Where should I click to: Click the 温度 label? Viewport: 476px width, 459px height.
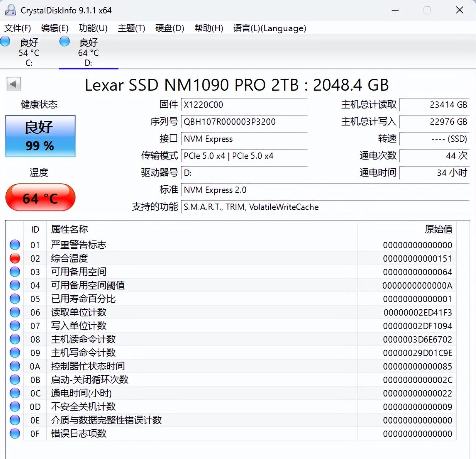click(x=39, y=172)
